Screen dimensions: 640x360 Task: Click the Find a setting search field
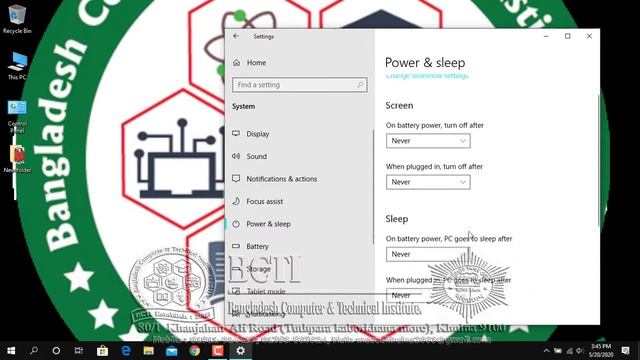(300, 85)
